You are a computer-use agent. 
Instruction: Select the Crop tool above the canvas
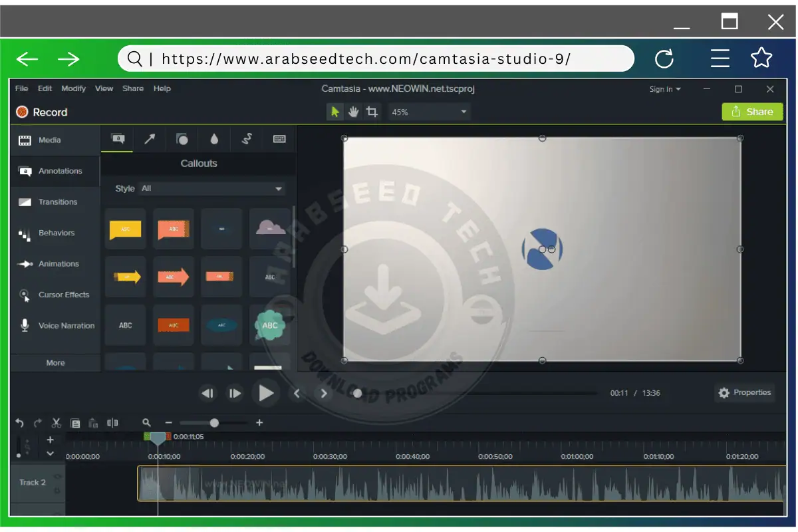coord(372,112)
